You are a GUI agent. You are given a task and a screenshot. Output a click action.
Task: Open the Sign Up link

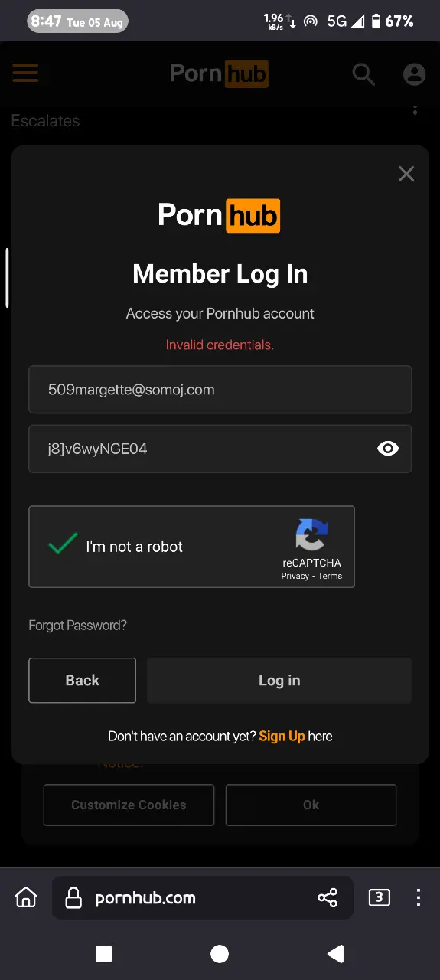(282, 736)
